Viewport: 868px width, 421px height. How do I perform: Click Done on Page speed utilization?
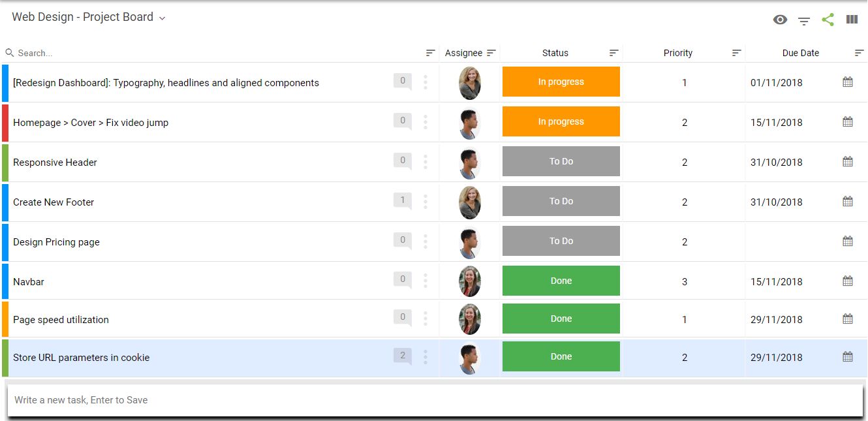tap(561, 318)
